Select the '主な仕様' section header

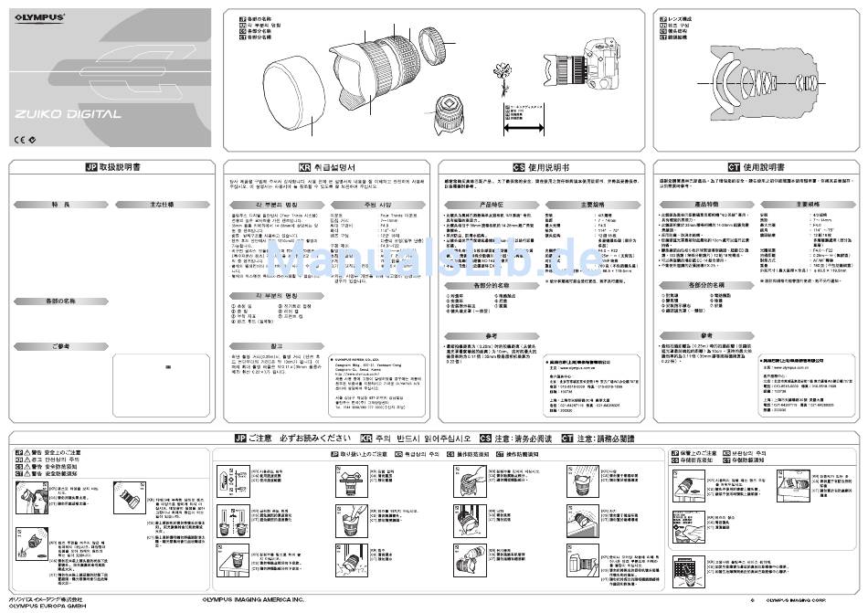[163, 205]
